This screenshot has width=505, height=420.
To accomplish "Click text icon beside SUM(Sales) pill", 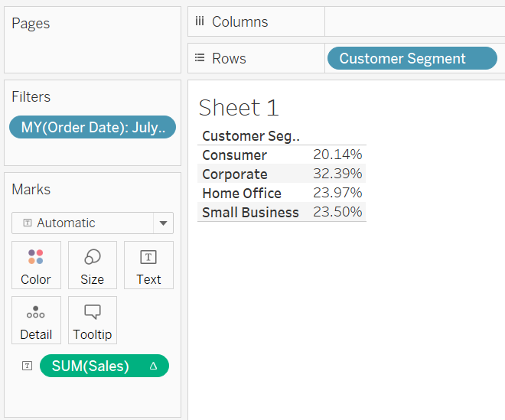I will pyautogui.click(x=27, y=366).
